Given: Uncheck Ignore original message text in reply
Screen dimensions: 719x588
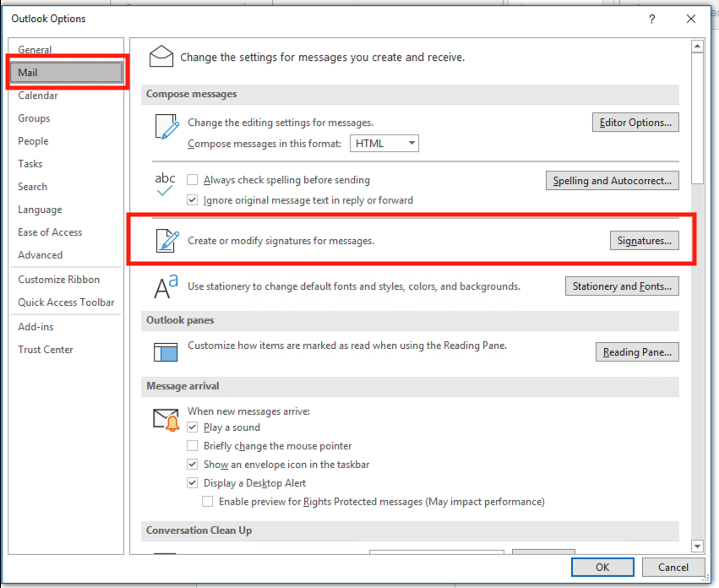Looking at the screenshot, I should (193, 200).
